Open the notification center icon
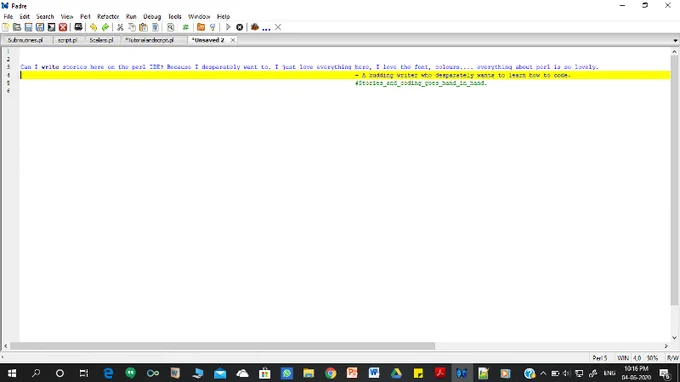The width and height of the screenshot is (680, 382). pyautogui.click(x=665, y=373)
